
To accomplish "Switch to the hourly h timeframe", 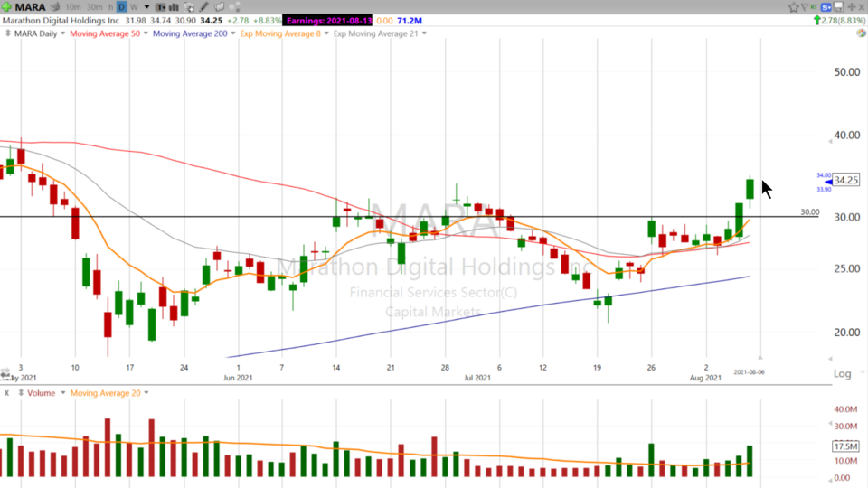I will [x=110, y=7].
